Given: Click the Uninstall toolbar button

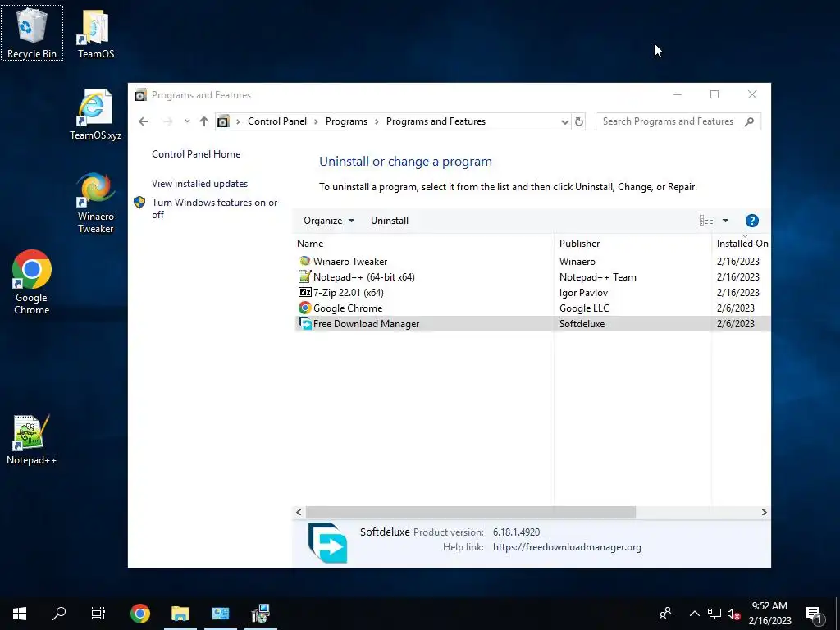Looking at the screenshot, I should pos(390,221).
